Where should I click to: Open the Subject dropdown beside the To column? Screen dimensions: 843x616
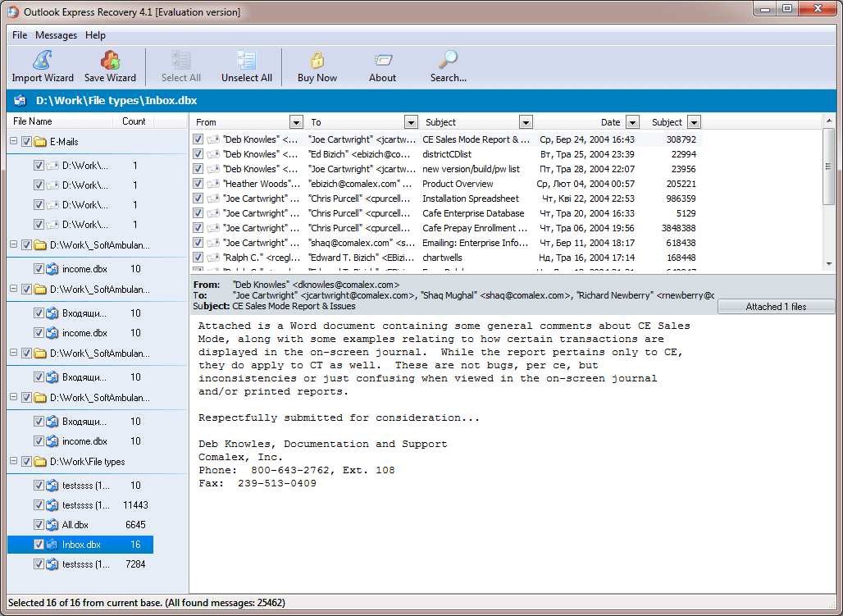526,122
